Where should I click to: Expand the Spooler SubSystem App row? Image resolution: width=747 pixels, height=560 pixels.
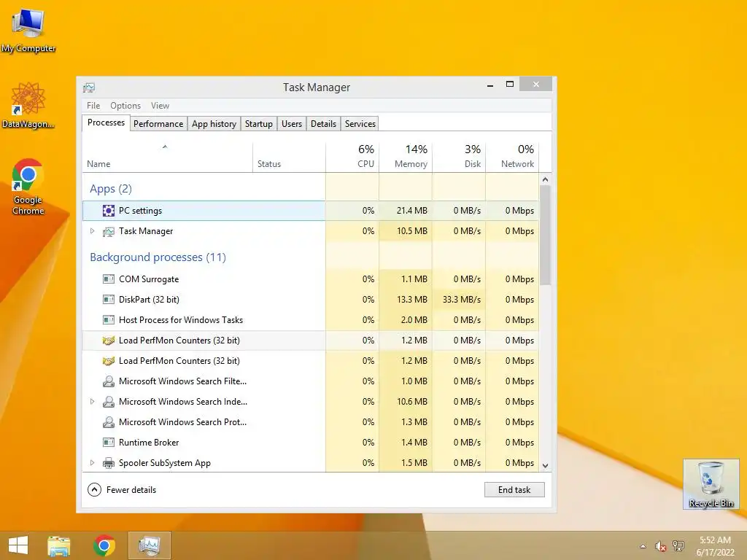click(93, 462)
